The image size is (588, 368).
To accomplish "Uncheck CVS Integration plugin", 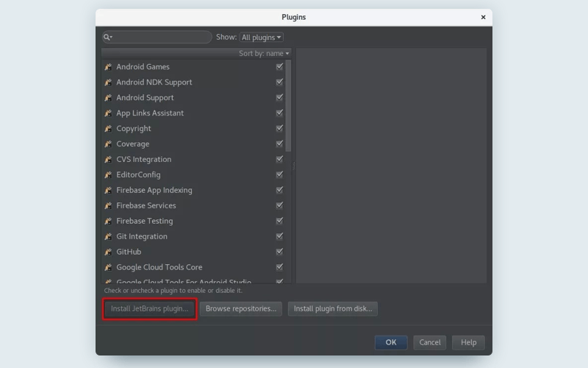I will pos(279,159).
